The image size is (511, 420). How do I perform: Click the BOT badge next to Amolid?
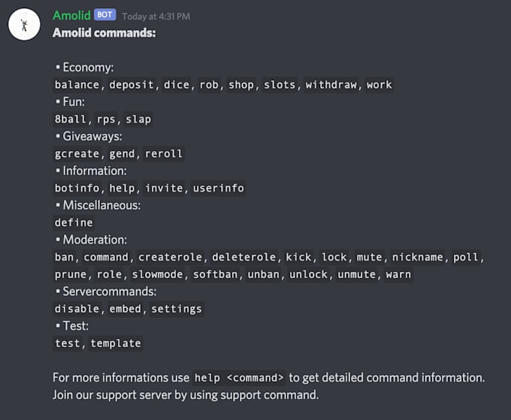click(x=105, y=15)
